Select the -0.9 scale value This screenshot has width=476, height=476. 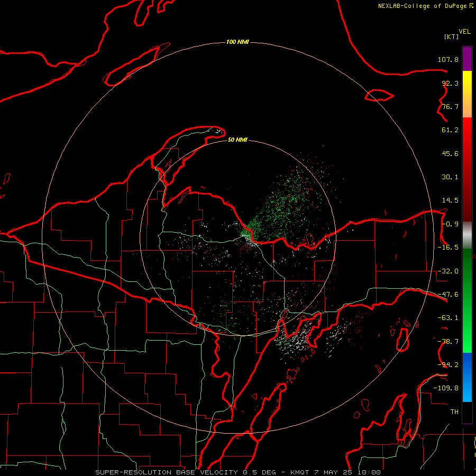point(450,224)
